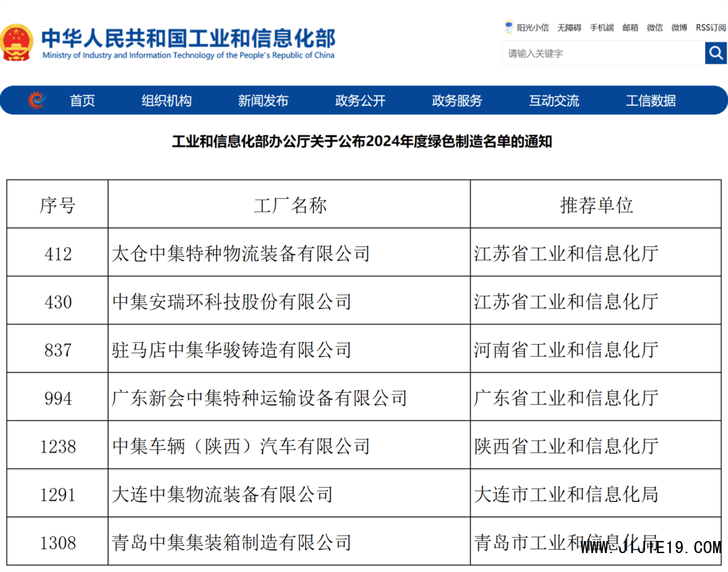Select the cell with number 1291
The width and height of the screenshot is (728, 572).
tap(57, 494)
